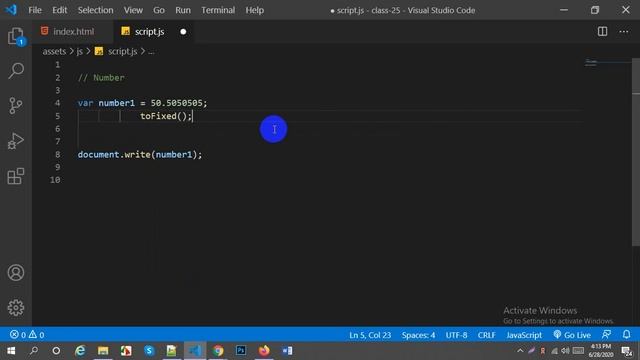Change language mode via JavaScript item
This screenshot has height=360, width=640.
[x=524, y=335]
